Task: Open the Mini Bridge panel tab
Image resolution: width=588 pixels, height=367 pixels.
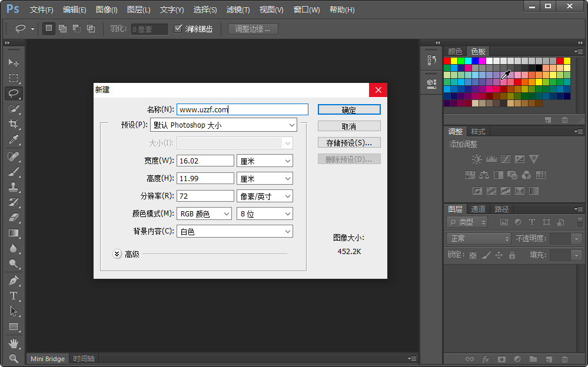Action: [x=48, y=359]
